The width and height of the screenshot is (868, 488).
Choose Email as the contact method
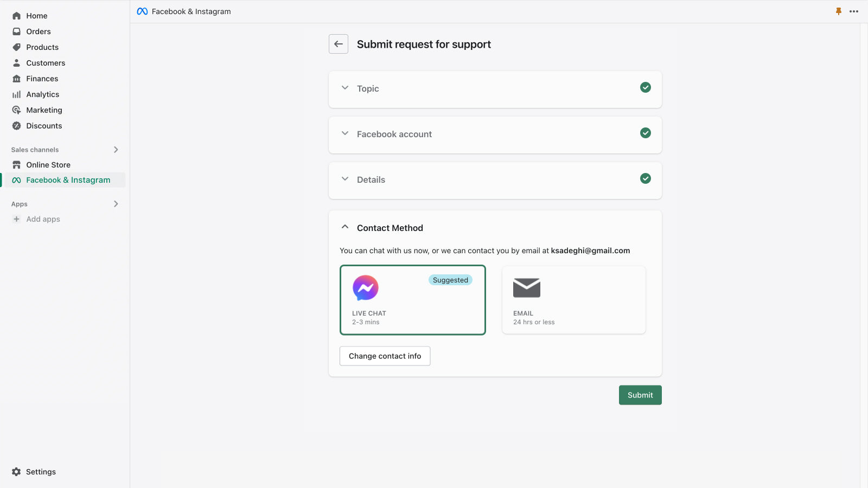[573, 300]
